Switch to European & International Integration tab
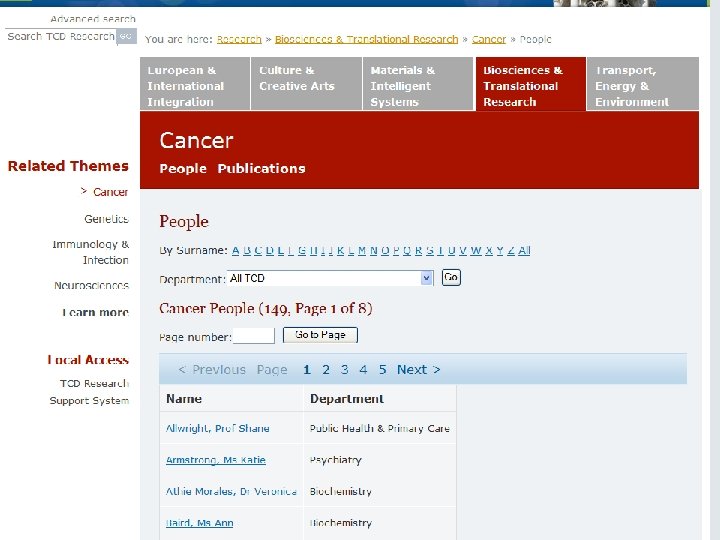 click(x=195, y=86)
